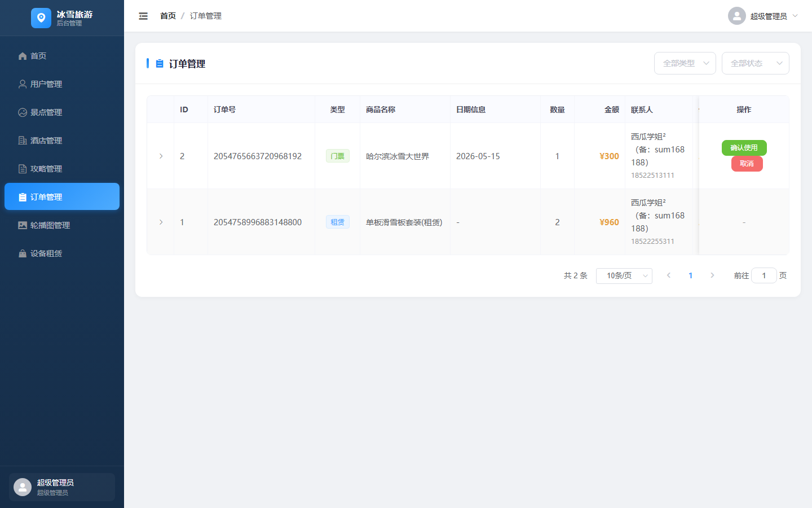Open the 超级管理员 account dropdown arrow

coord(795,16)
